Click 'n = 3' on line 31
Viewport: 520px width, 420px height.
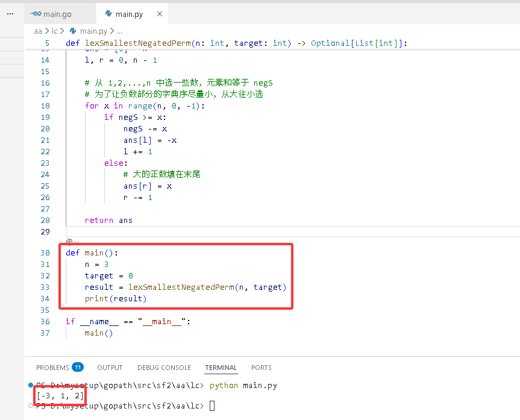(96, 265)
